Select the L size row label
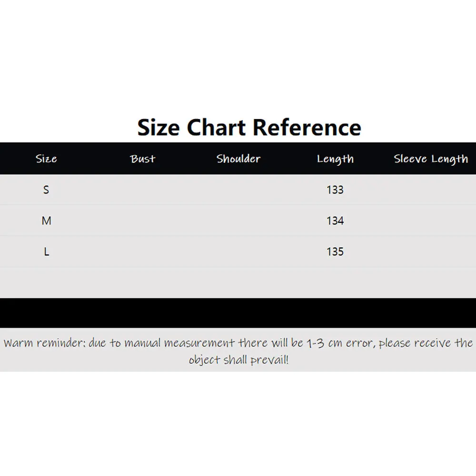 point(46,252)
